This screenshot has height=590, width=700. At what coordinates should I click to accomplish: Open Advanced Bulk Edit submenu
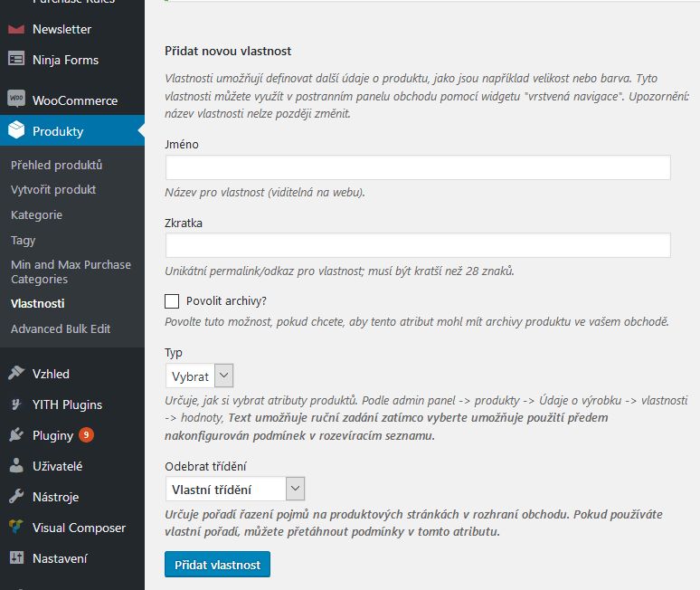click(61, 329)
